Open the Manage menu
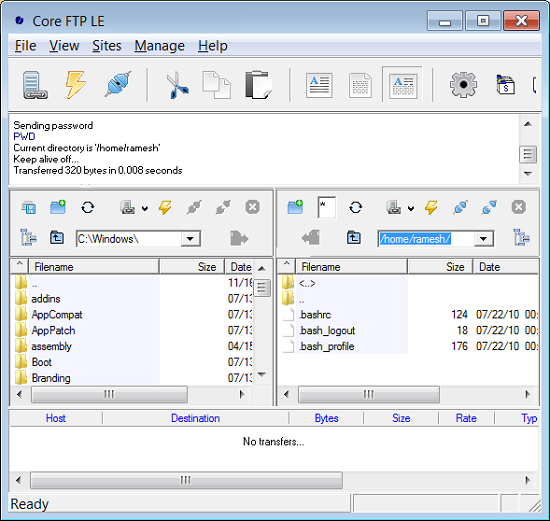This screenshot has width=550, height=521. [160, 46]
